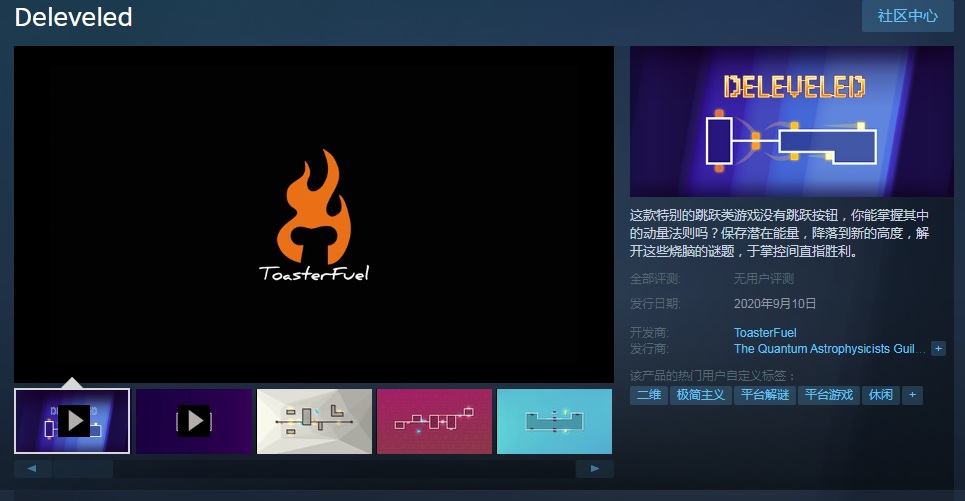Image resolution: width=965 pixels, height=501 pixels.
Task: Expand the publisher list plus button
Action: (939, 348)
